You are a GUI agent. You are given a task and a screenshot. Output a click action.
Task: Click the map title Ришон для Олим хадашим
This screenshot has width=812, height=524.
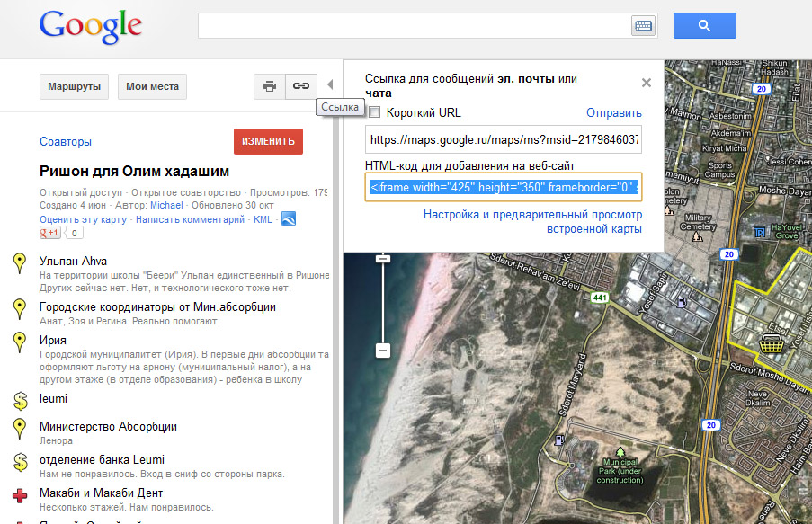134,172
